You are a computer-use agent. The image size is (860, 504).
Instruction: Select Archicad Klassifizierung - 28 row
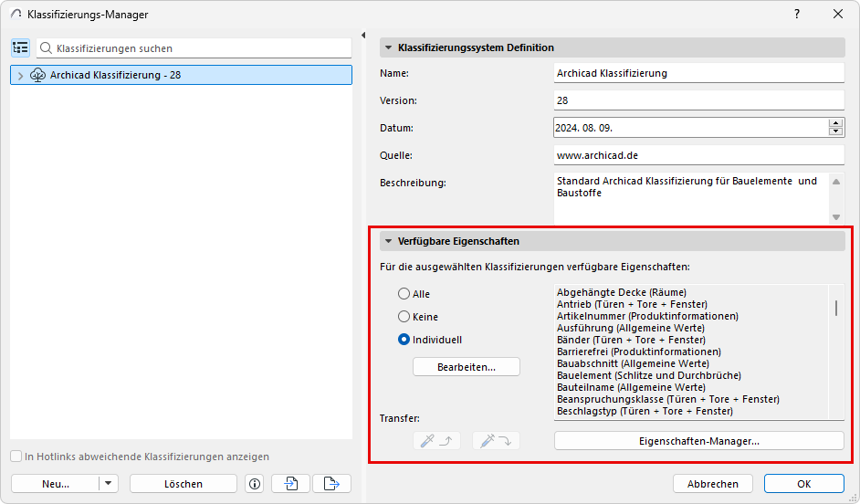coord(181,75)
